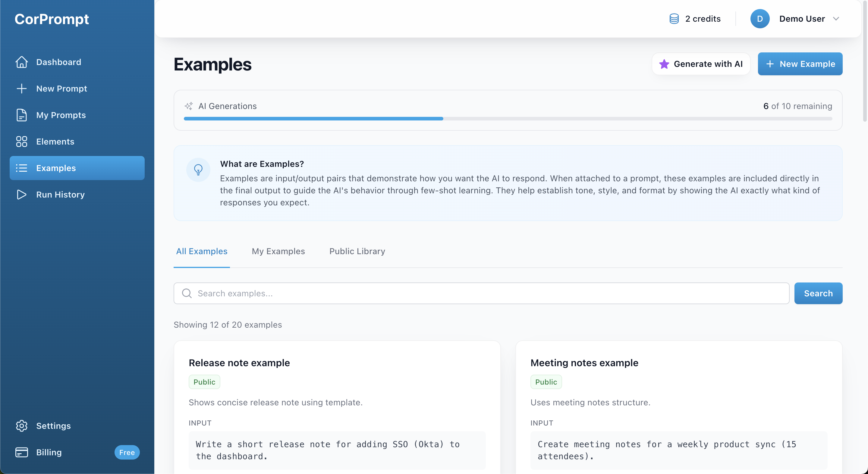Open the Billing card icon

(x=22, y=452)
